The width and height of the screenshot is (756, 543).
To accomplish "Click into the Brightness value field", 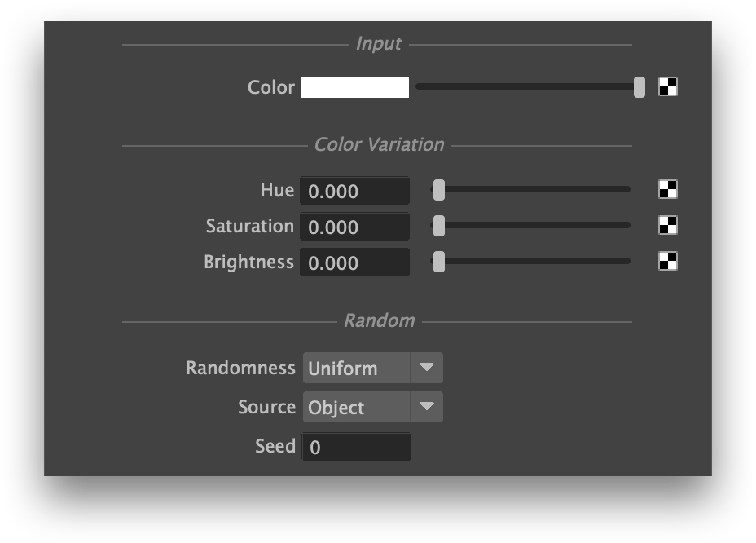I will [x=354, y=263].
